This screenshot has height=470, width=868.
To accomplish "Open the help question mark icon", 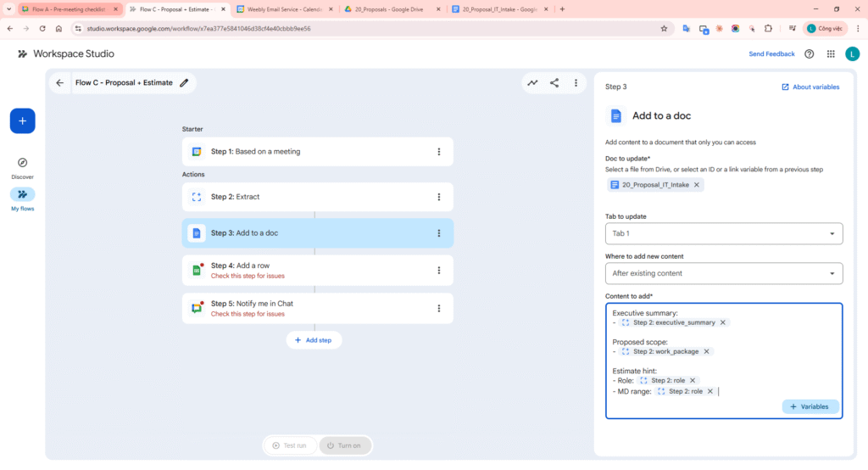I will click(810, 54).
